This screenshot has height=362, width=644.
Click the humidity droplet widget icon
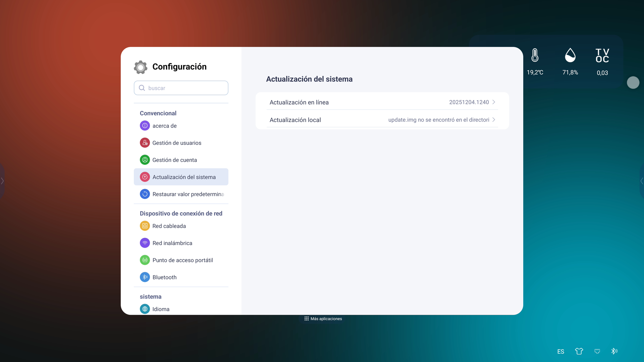coord(570,55)
